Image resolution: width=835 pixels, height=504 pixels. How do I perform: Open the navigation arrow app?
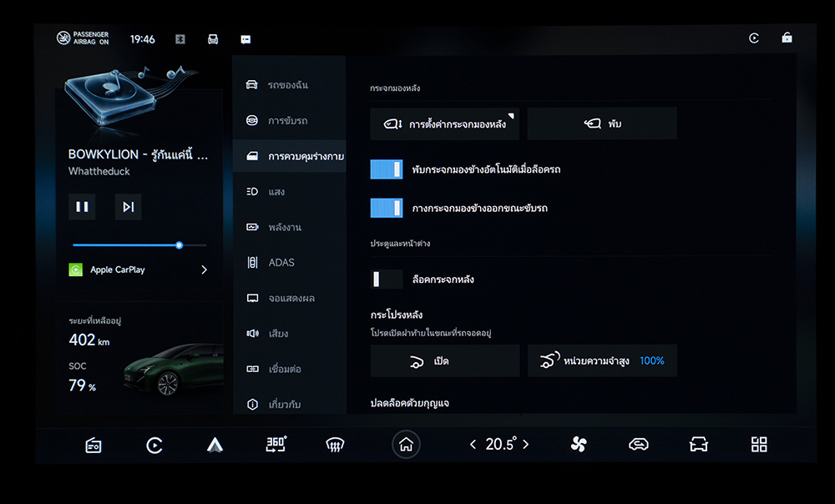coord(215,445)
